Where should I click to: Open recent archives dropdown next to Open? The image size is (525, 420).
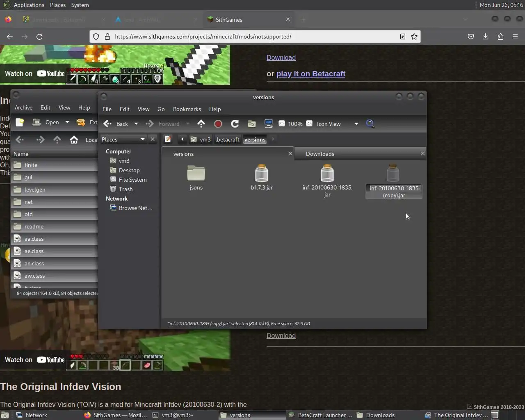(67, 122)
